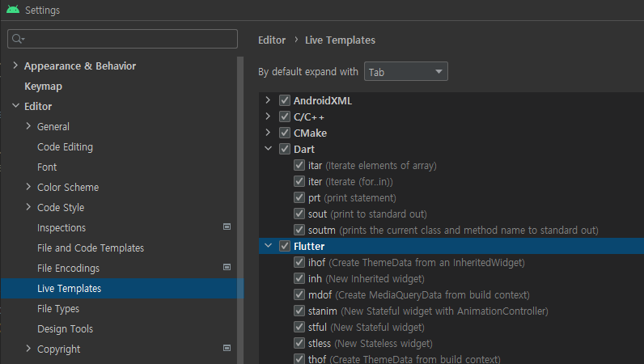Open the File Types settings page
The image size is (644, 364).
pos(58,308)
